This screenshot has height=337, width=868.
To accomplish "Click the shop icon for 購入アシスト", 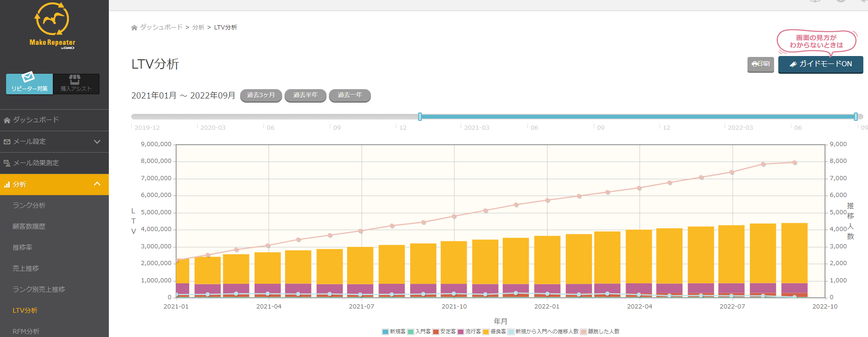I will [x=75, y=79].
